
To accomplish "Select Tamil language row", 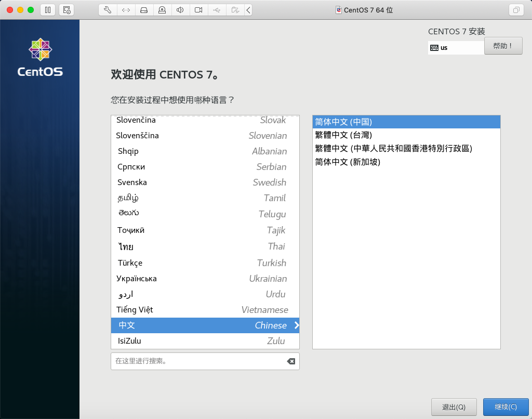I will coord(205,198).
